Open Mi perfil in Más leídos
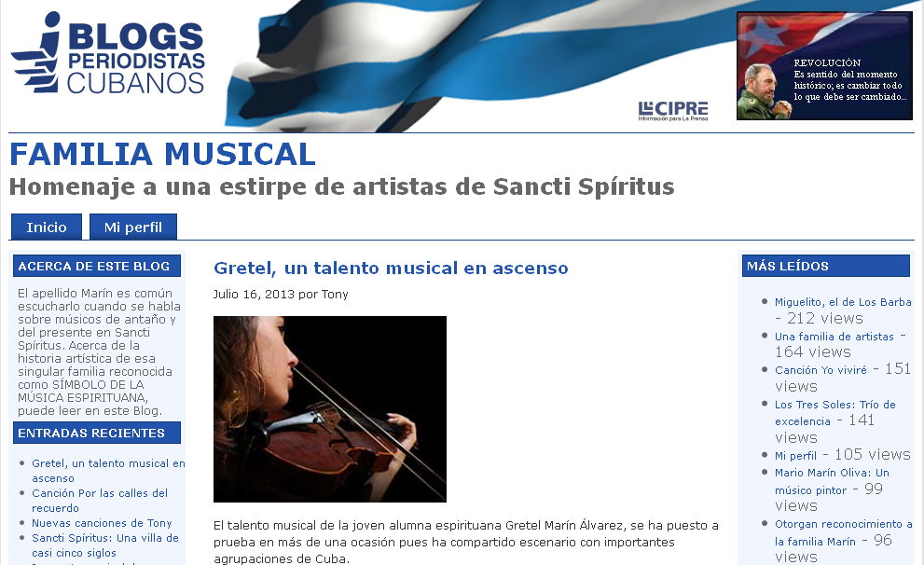This screenshot has width=924, height=565. point(795,455)
